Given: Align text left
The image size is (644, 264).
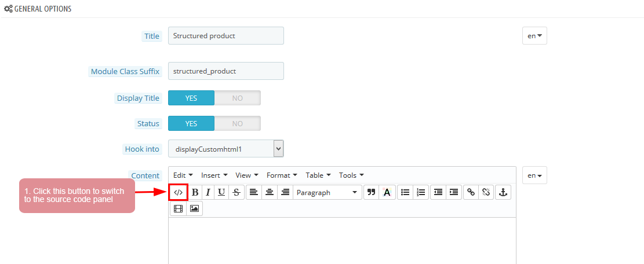Looking at the screenshot, I should pos(254,192).
